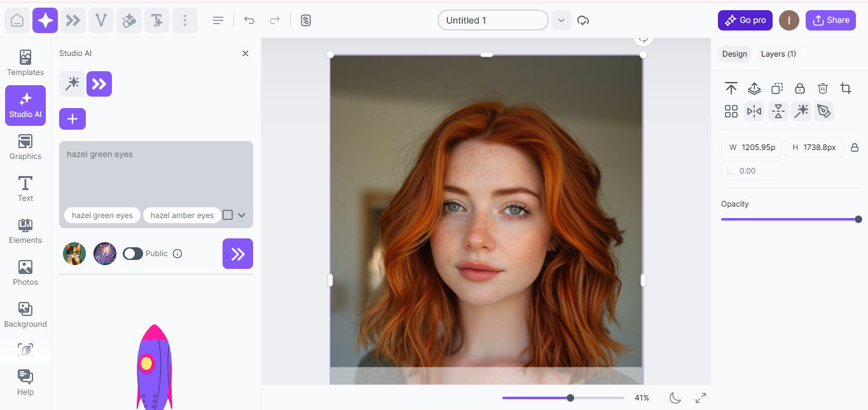Open the Graphics panel
The width and height of the screenshot is (868, 410).
(25, 147)
